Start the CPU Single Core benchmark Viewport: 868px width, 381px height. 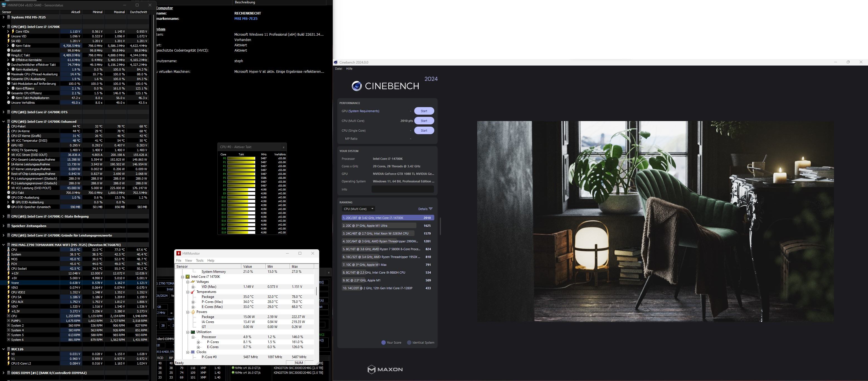point(424,131)
